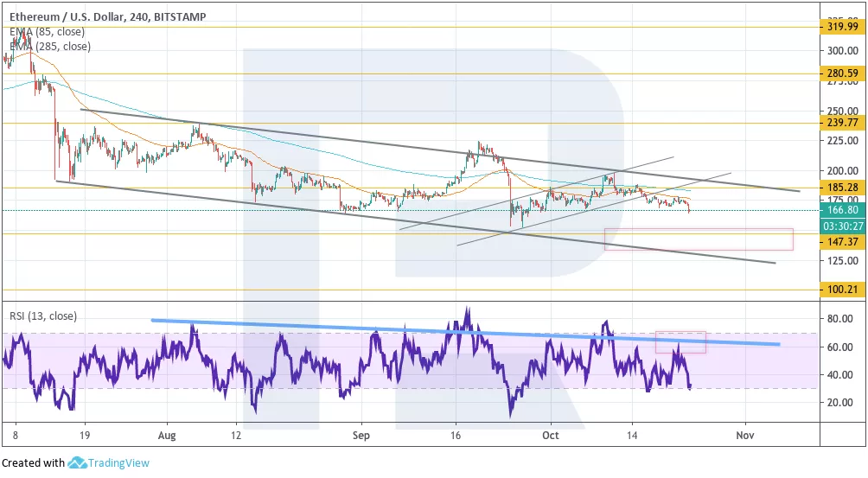Select the red target rectangle on price chart
This screenshot has width=868, height=478.
point(698,239)
